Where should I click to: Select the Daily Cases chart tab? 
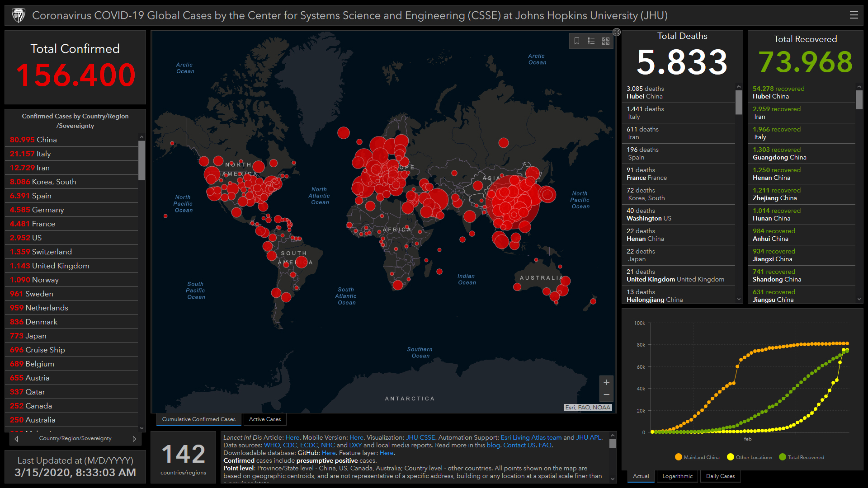tap(720, 476)
